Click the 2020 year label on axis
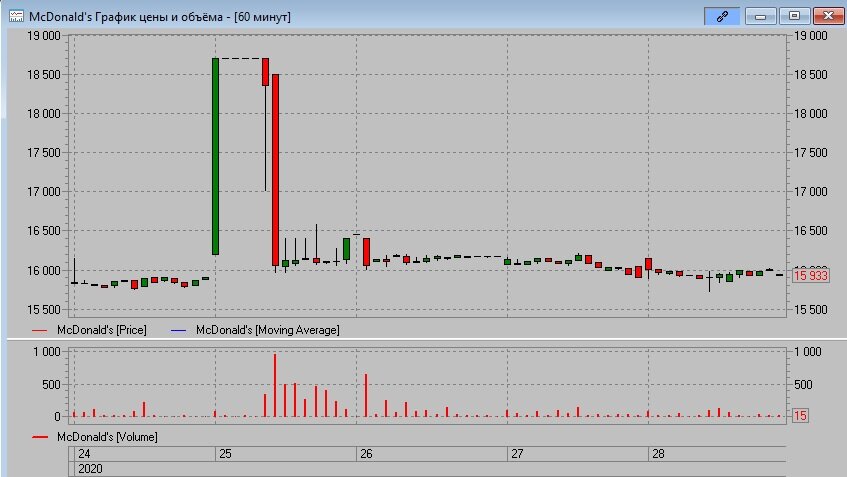The width and height of the screenshot is (847, 477). 90,468
